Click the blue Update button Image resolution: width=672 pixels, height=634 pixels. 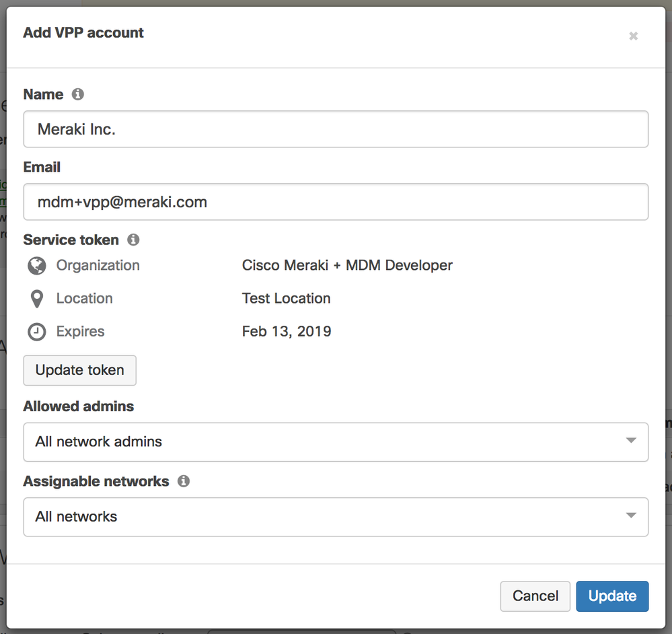[612, 596]
